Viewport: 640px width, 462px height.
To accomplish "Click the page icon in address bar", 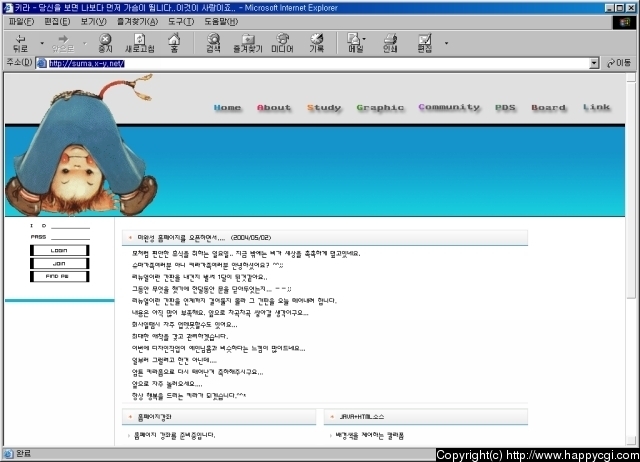I will (41, 63).
